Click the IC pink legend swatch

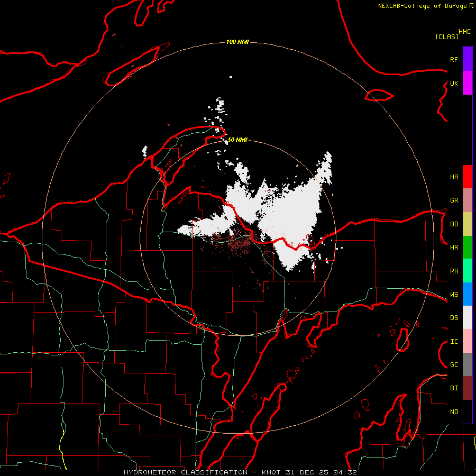pos(467,341)
